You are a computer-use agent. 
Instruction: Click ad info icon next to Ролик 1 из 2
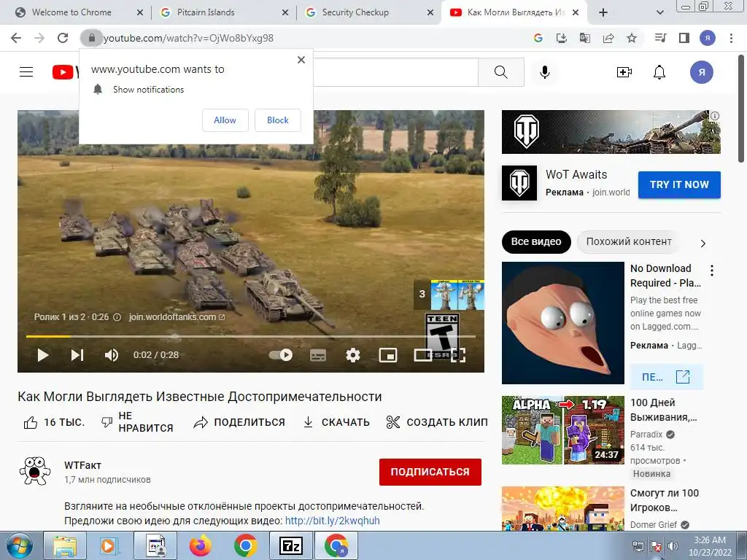point(117,317)
